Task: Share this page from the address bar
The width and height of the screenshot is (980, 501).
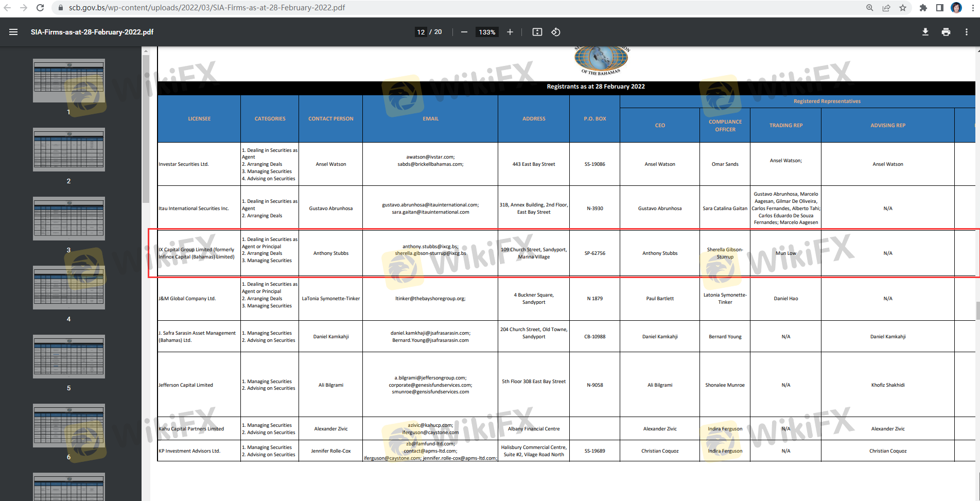Action: point(886,8)
